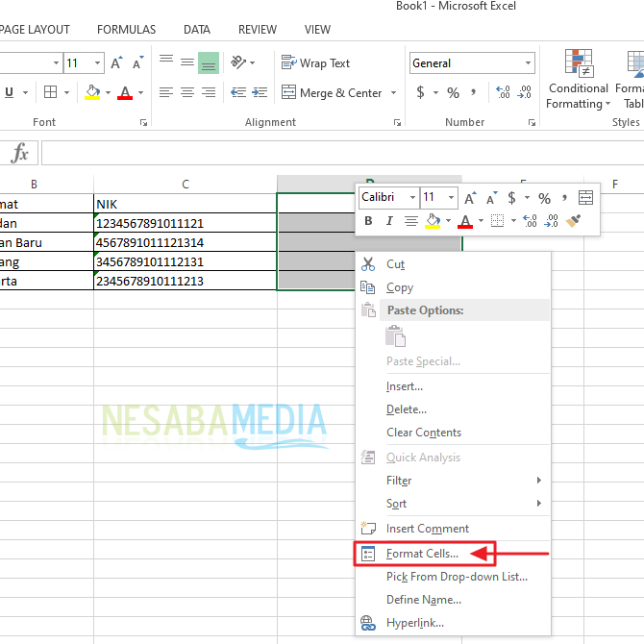Apply accounting dollar format in ribbon
644x644 pixels.
click(420, 92)
